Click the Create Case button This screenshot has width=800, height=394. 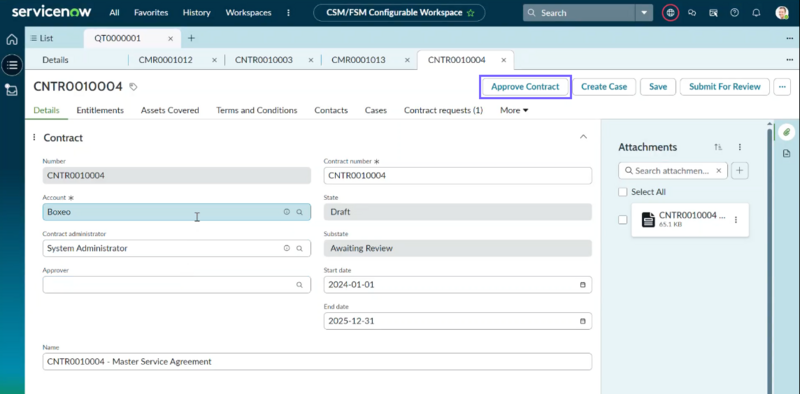click(604, 87)
